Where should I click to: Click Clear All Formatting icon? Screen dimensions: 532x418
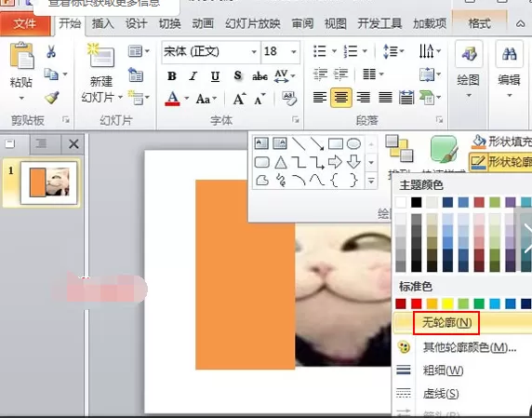[289, 99]
